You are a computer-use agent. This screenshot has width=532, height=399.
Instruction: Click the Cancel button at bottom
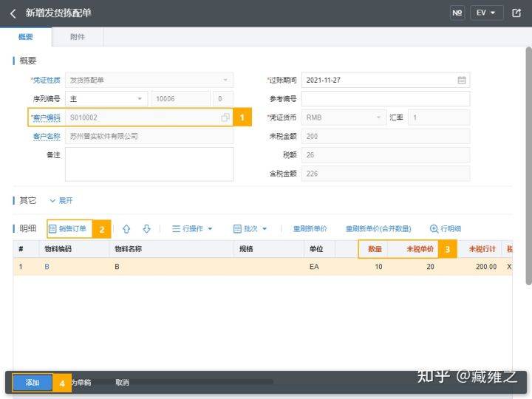coord(122,383)
